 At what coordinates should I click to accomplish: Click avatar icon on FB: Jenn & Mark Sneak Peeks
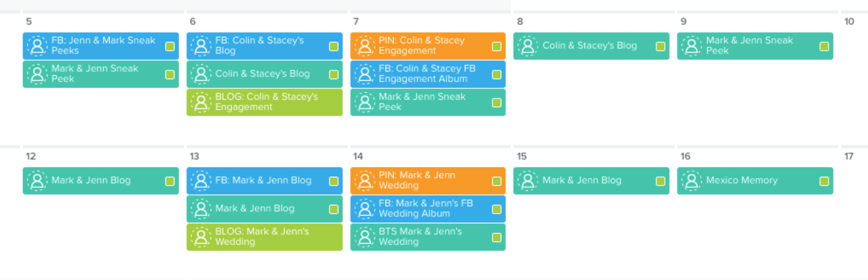(x=37, y=46)
